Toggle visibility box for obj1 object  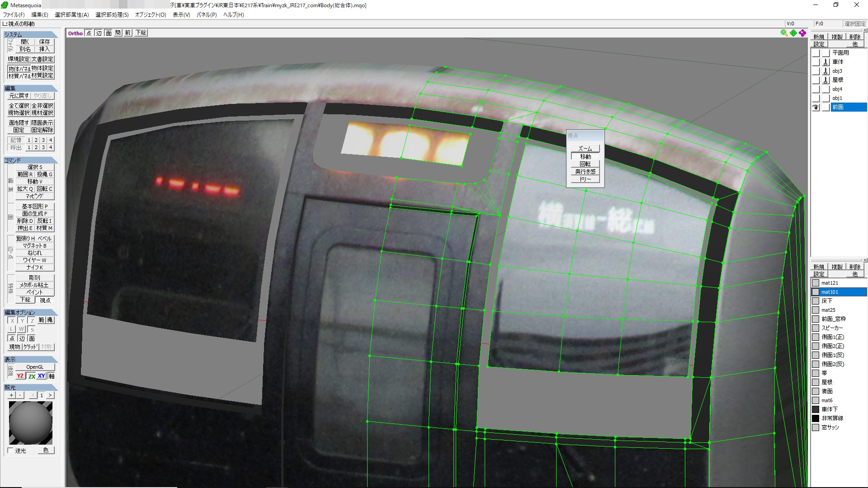click(816, 98)
